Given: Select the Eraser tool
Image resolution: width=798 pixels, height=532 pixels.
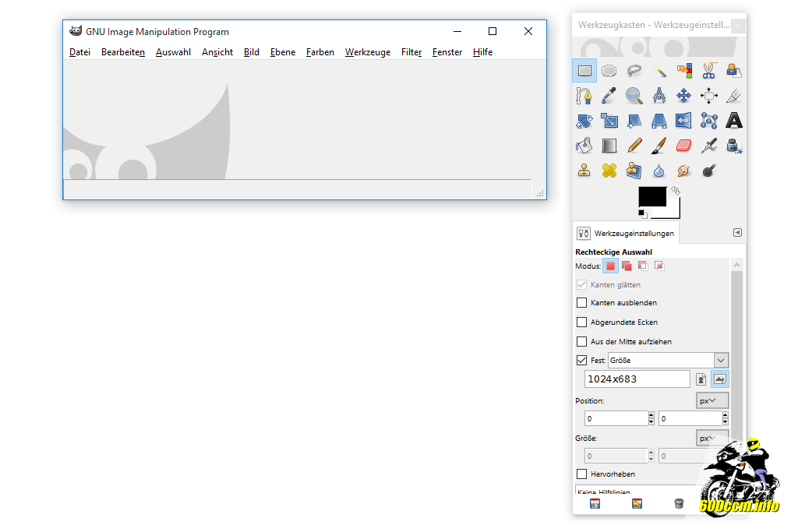Looking at the screenshot, I should point(684,146).
